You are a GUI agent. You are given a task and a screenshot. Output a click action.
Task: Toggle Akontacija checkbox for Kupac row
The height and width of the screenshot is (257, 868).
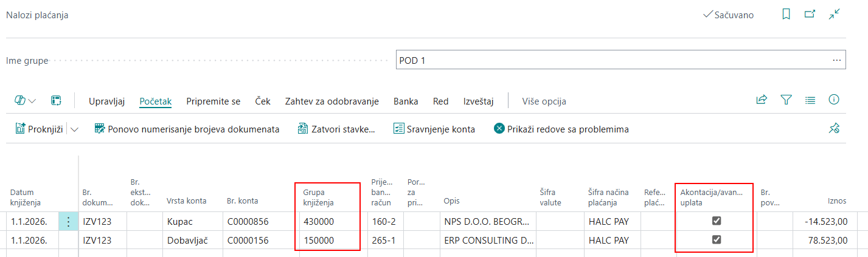[x=717, y=221]
